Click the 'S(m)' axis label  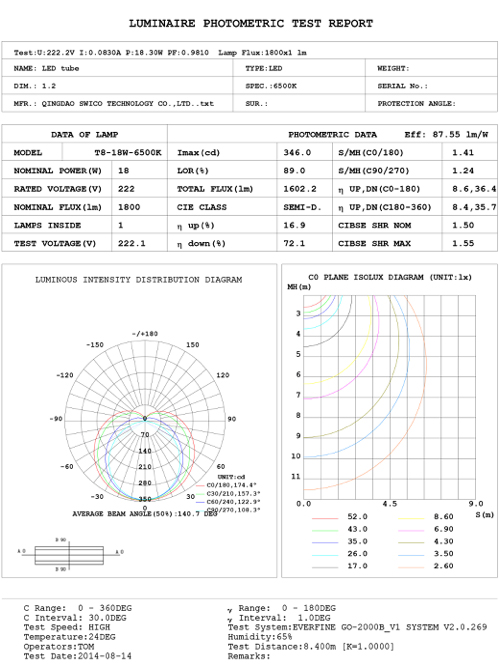tap(485, 515)
